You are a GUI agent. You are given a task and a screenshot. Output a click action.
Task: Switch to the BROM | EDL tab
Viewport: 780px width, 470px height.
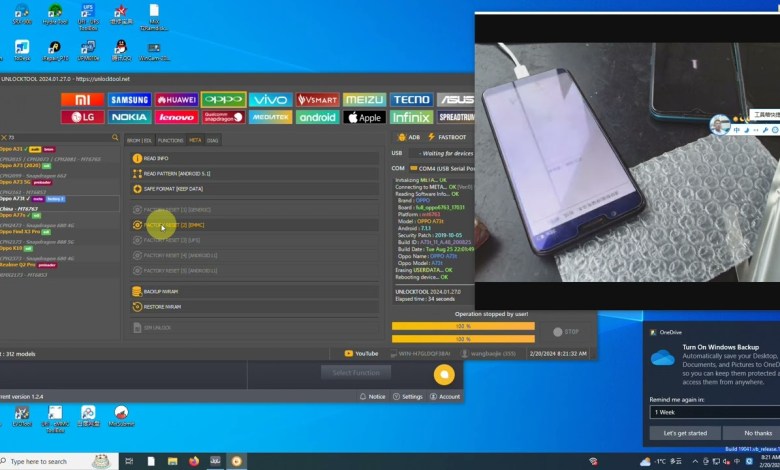139,140
